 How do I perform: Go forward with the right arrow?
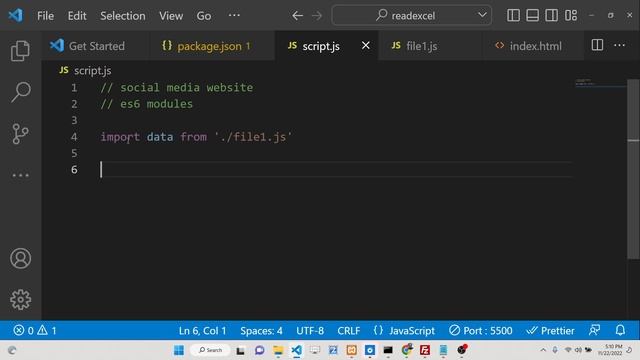(317, 16)
